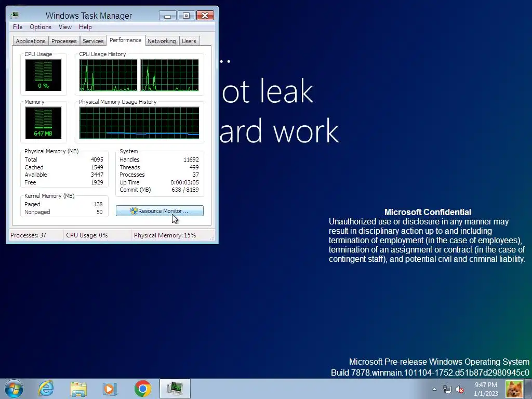The image size is (532, 399).
Task: Open Google Chrome from taskbar
Action: coord(142,389)
